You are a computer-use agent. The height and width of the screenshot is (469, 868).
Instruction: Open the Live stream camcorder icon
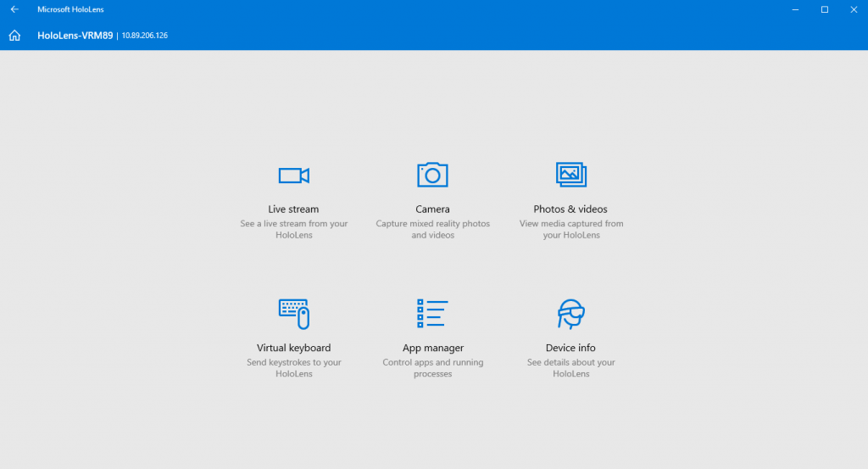(x=294, y=176)
